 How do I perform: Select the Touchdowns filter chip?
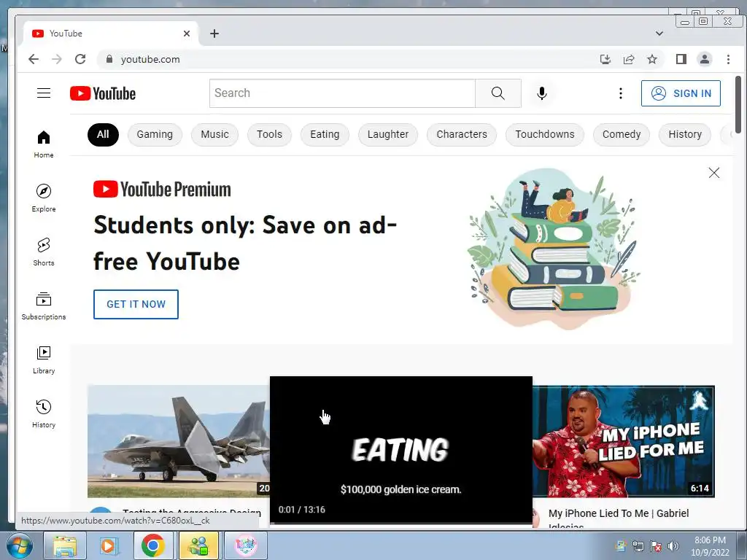click(x=544, y=135)
